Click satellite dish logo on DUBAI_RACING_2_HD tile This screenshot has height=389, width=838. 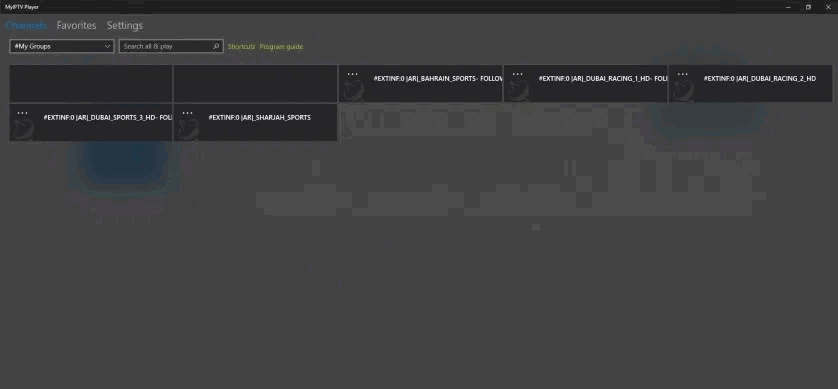(x=684, y=90)
